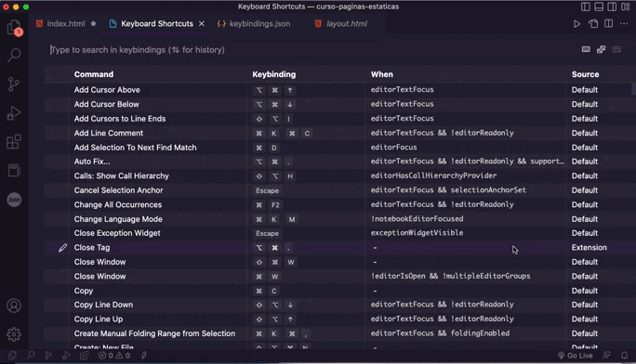
Task: Open the round Json icon in the activity bar
Action: [x=14, y=200]
